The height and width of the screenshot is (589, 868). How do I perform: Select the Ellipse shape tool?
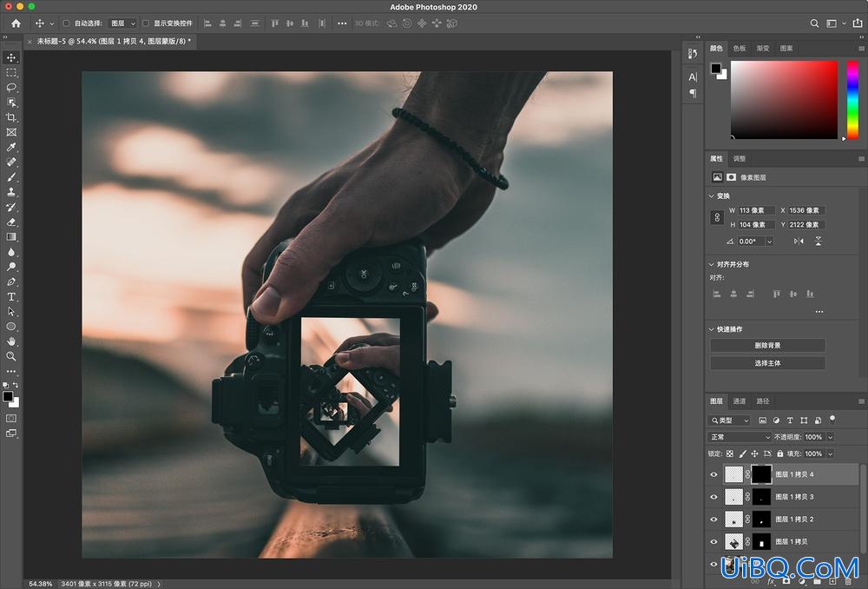click(x=11, y=327)
